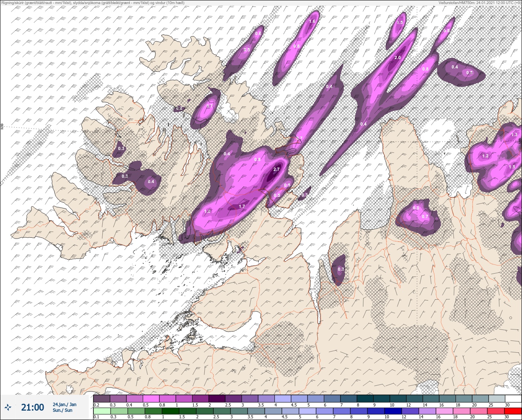Click the 21:00 forecast time display
The width and height of the screenshot is (522, 420).
[x=33, y=407]
